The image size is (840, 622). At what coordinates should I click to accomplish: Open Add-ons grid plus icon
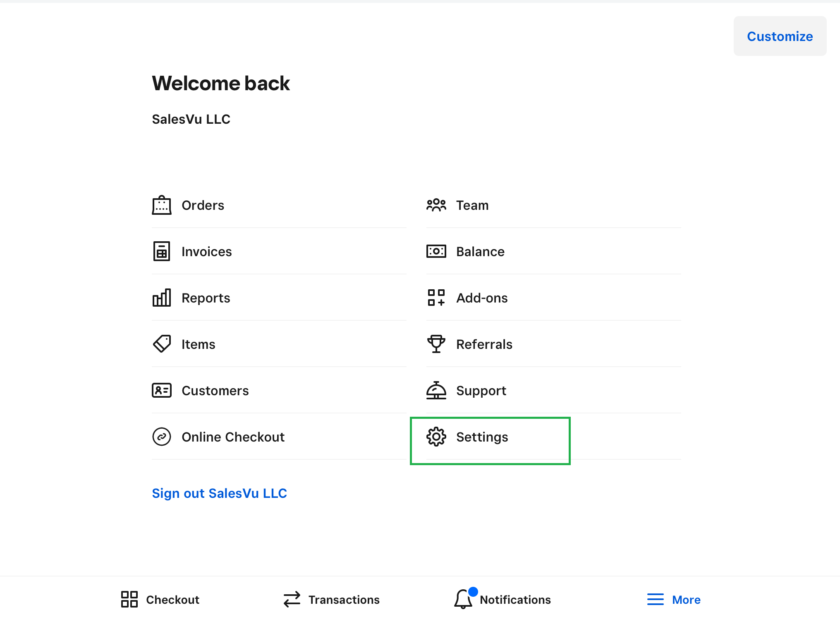(x=436, y=298)
